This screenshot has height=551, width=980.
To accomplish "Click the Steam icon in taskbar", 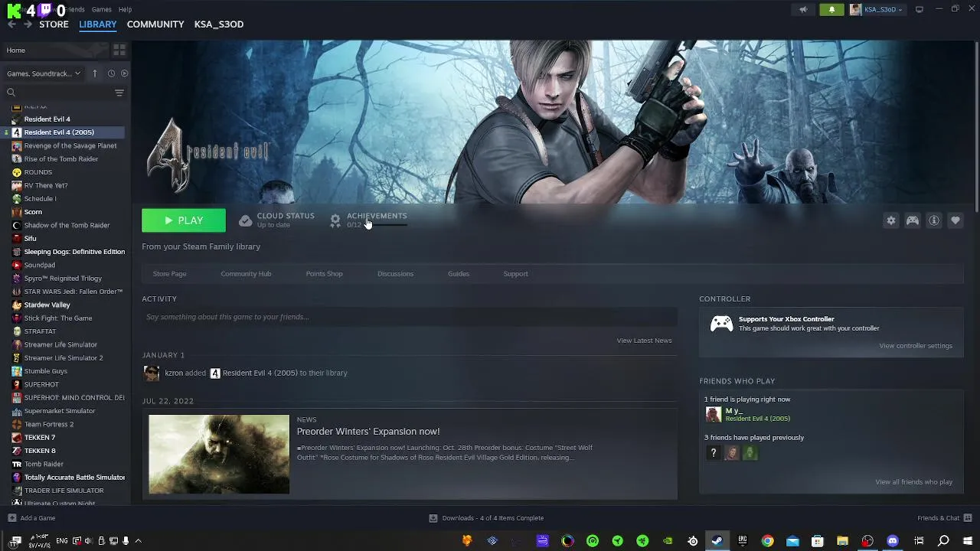I will [717, 541].
